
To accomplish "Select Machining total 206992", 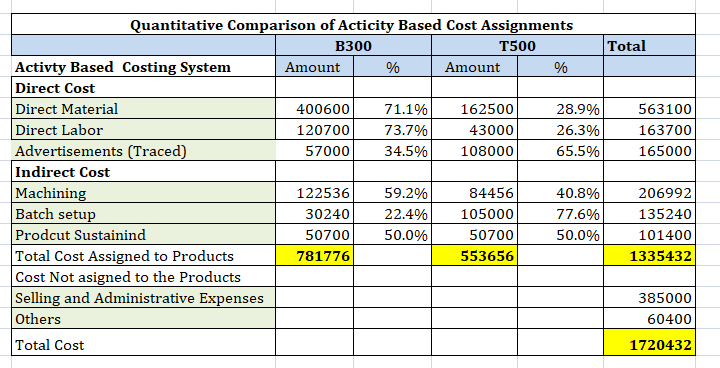I will 649,193.
